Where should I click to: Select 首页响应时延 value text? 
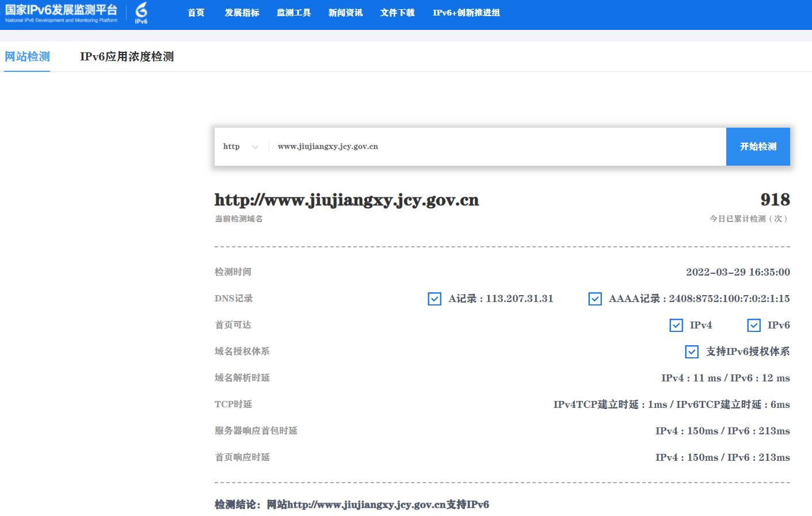(x=723, y=457)
